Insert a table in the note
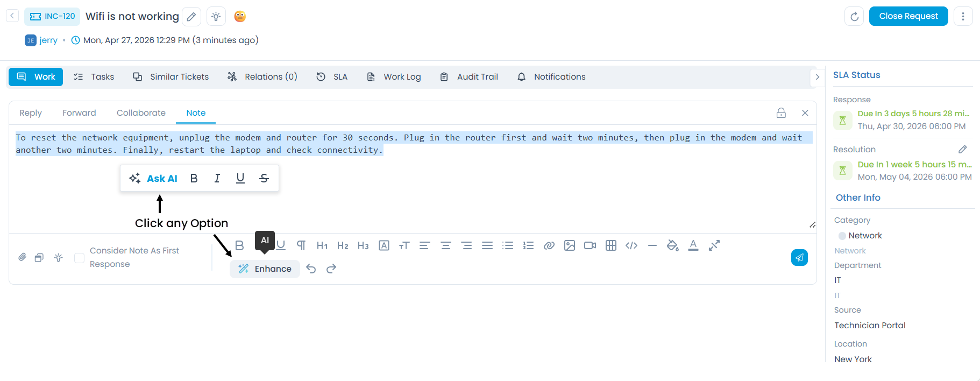Screen dimensions: 980x381 [x=610, y=246]
